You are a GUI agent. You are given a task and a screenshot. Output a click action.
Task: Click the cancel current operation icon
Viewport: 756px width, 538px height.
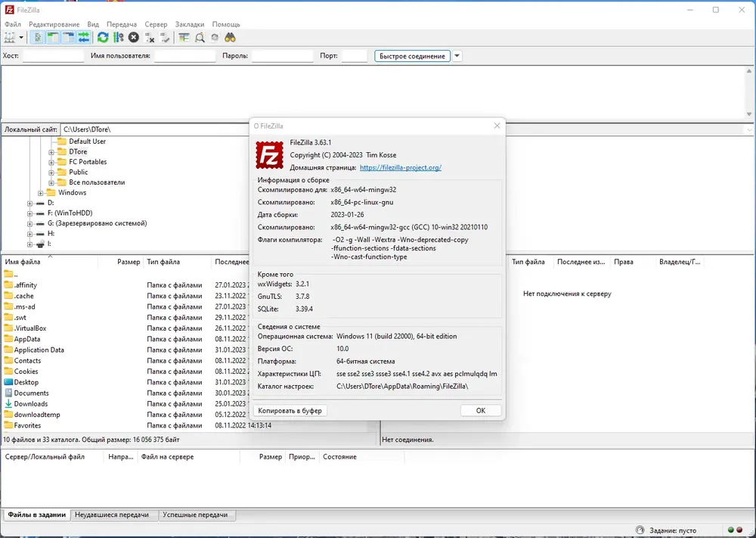(x=134, y=38)
